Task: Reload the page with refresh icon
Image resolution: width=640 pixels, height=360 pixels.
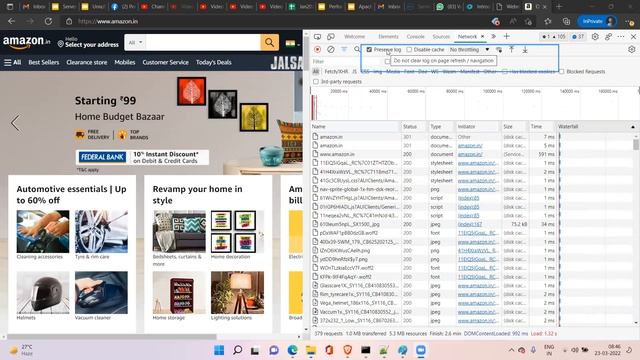Action: click(48, 21)
